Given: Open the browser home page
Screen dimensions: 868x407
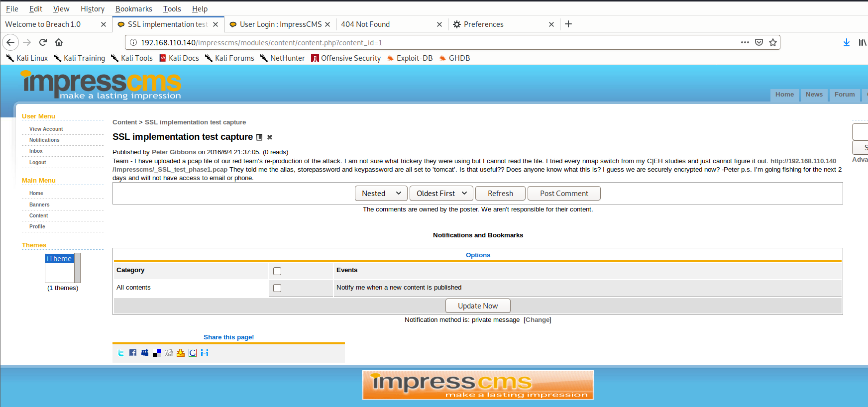Looking at the screenshot, I should [x=59, y=42].
